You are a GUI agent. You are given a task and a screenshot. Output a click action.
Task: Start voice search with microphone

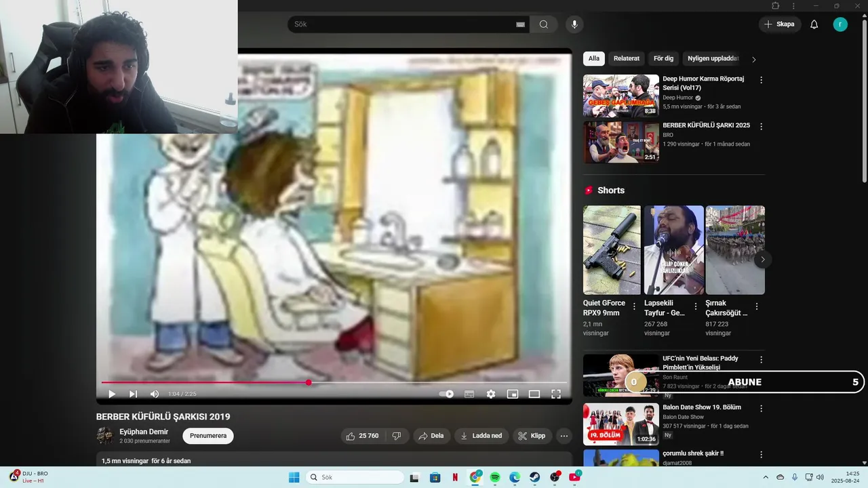coord(574,24)
